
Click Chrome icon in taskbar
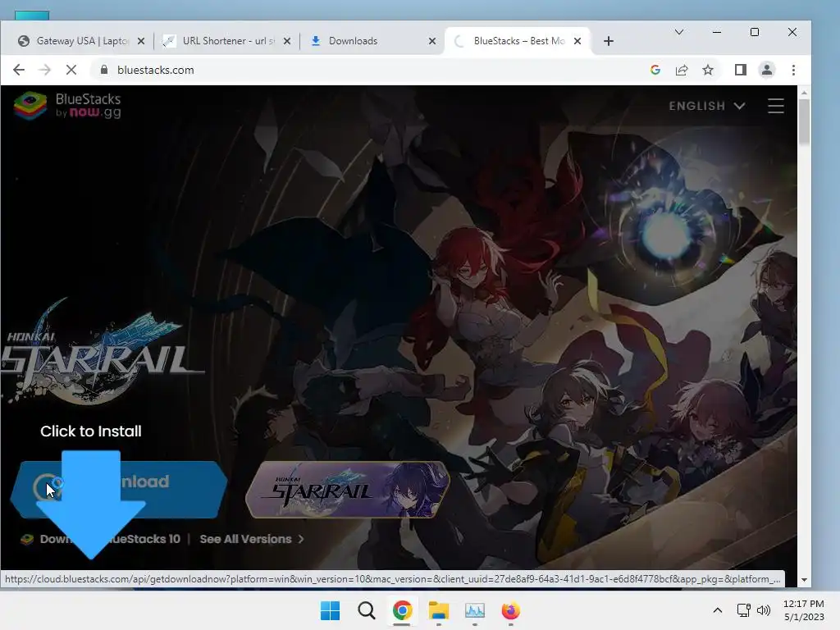pyautogui.click(x=402, y=610)
